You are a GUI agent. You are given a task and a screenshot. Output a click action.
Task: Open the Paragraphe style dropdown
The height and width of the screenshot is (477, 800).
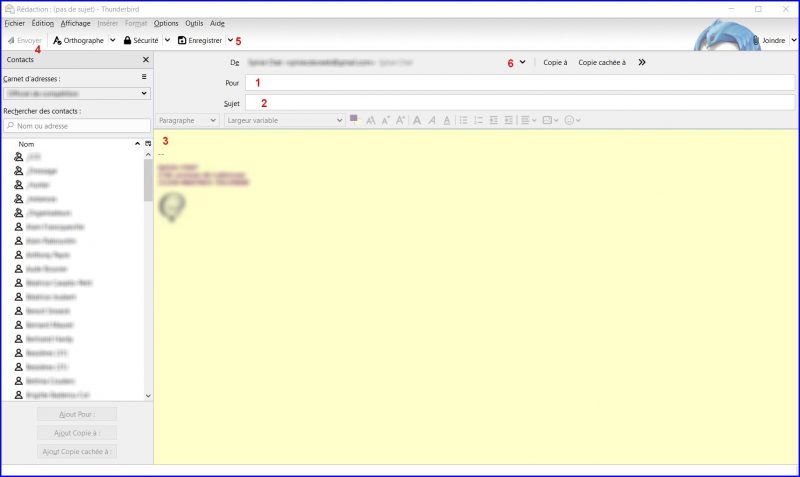pos(188,120)
